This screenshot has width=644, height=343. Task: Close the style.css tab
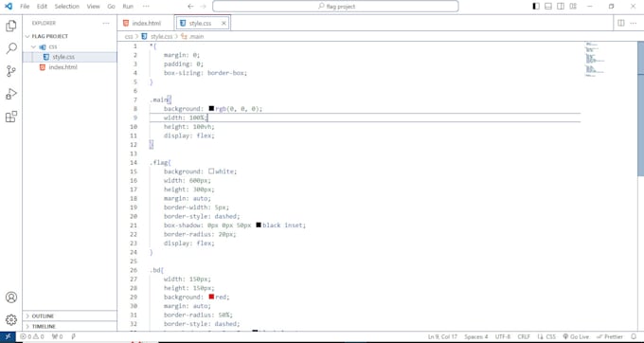(224, 24)
